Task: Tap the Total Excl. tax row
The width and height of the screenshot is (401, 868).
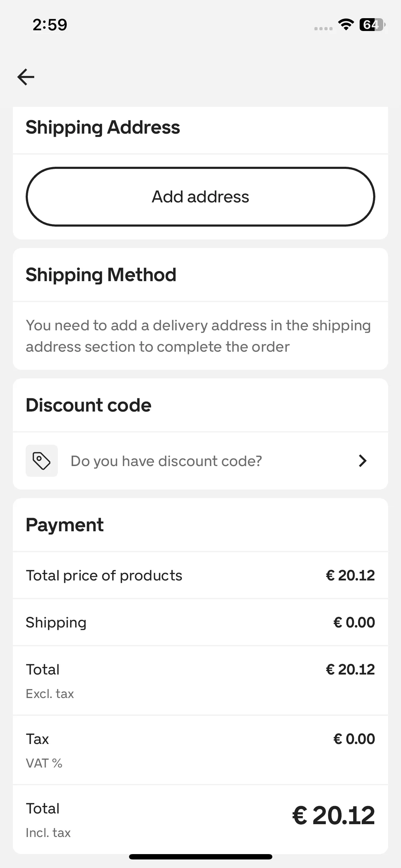Action: click(x=200, y=681)
